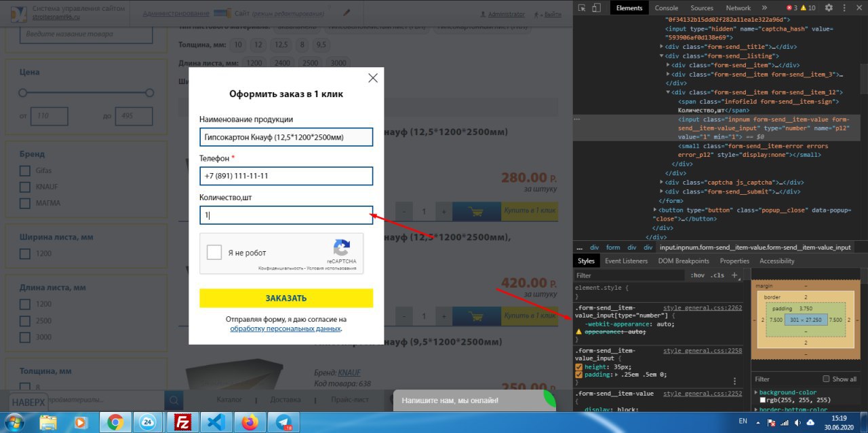Expand the form-send__title div node

[662, 47]
